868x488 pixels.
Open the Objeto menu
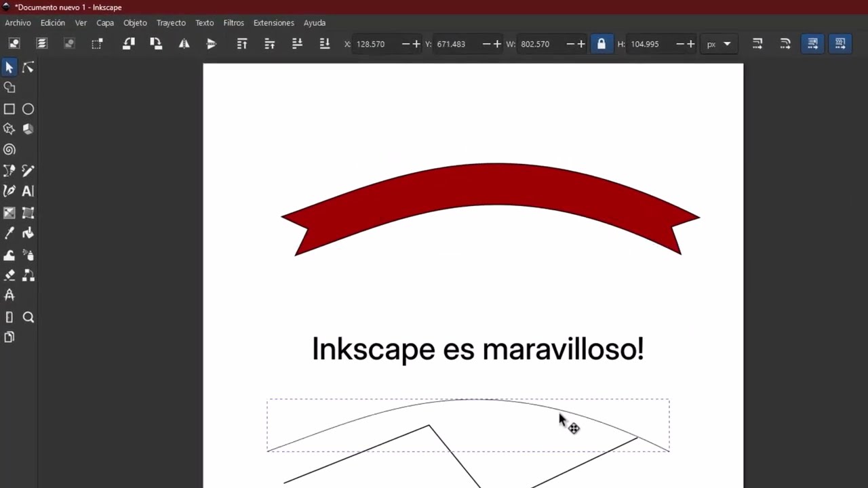coord(135,23)
